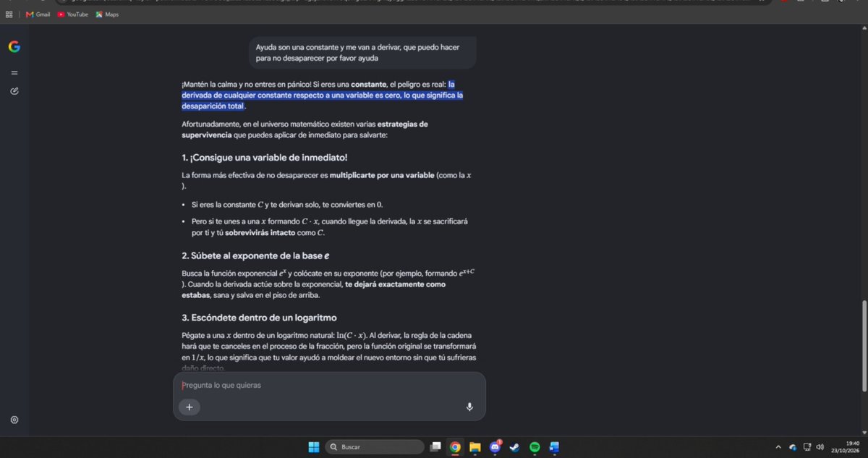Focus the 'Pregunta lo que quieras' input
868x458 pixels.
tap(329, 385)
